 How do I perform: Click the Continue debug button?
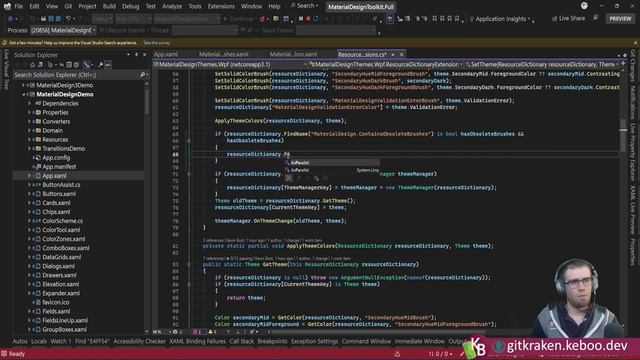tap(238, 19)
